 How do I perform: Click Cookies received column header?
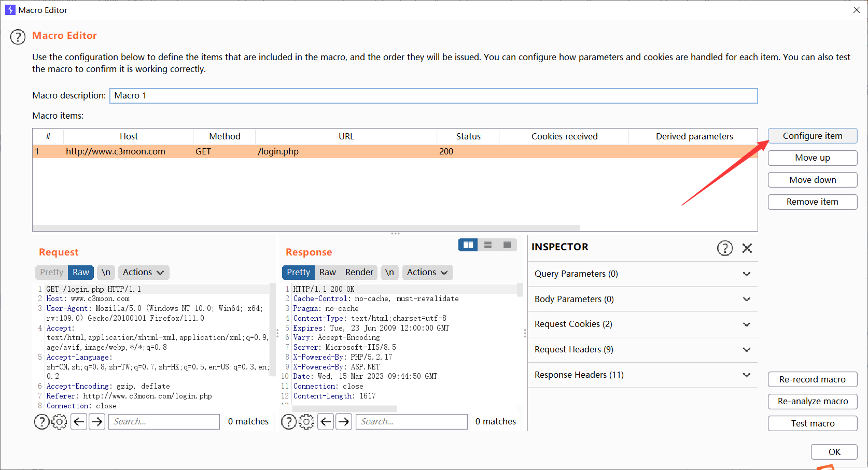[x=564, y=137]
